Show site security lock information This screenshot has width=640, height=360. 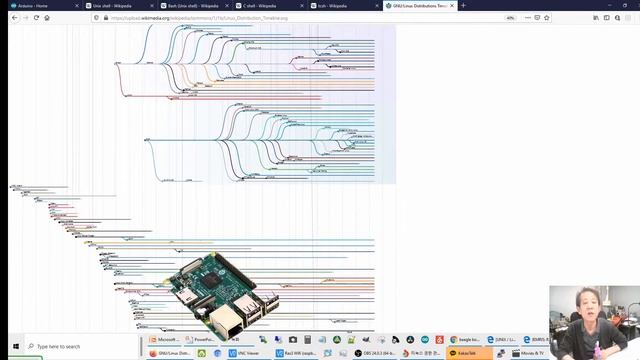106,18
